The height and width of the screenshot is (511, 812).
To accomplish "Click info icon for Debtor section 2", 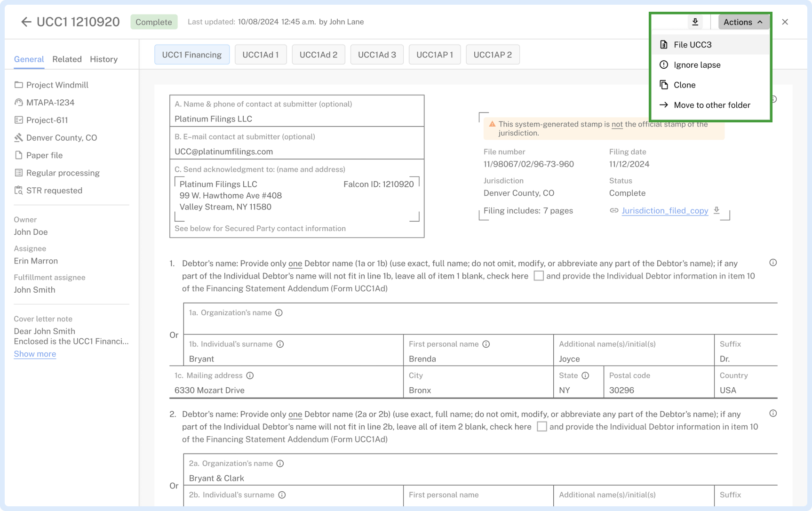I will pos(773,413).
